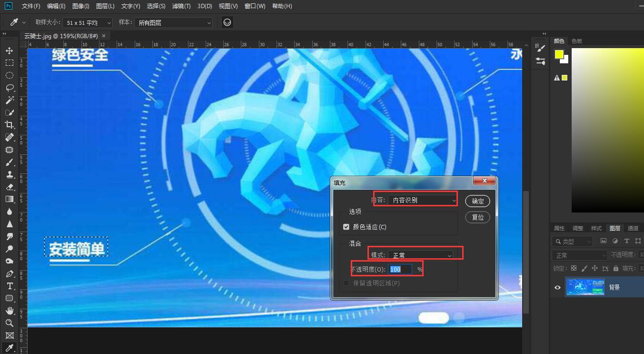
Task: Hide the 背景 layer with eye icon
Action: click(557, 287)
